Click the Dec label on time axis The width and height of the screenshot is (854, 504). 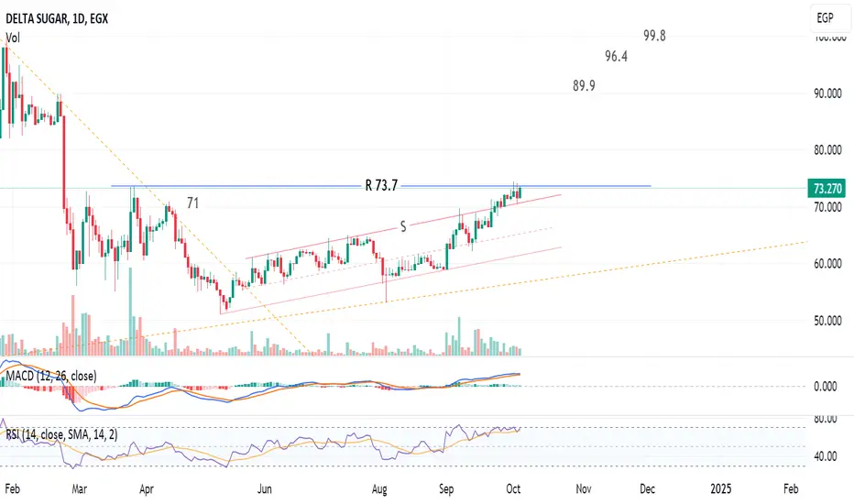[x=647, y=488]
